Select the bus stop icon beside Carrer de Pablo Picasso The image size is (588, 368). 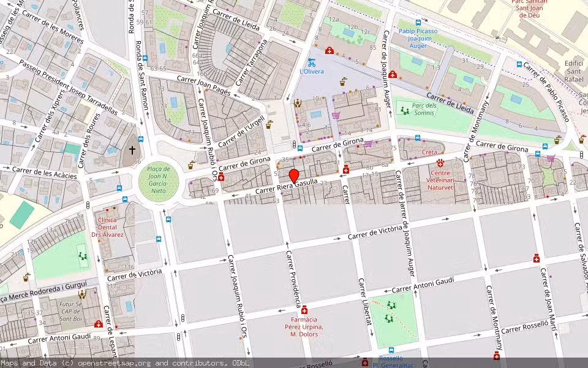[519, 64]
